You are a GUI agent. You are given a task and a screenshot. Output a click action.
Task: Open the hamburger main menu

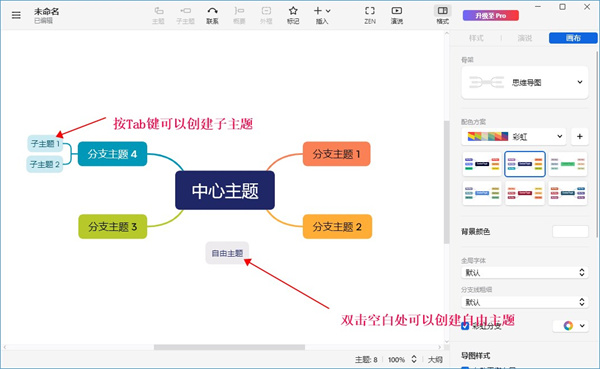pos(16,15)
